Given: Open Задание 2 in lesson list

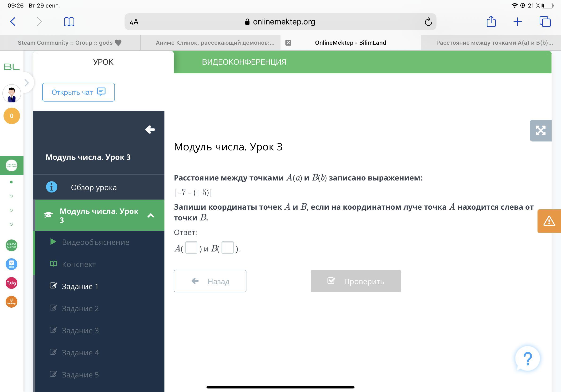Looking at the screenshot, I should coord(80,308).
